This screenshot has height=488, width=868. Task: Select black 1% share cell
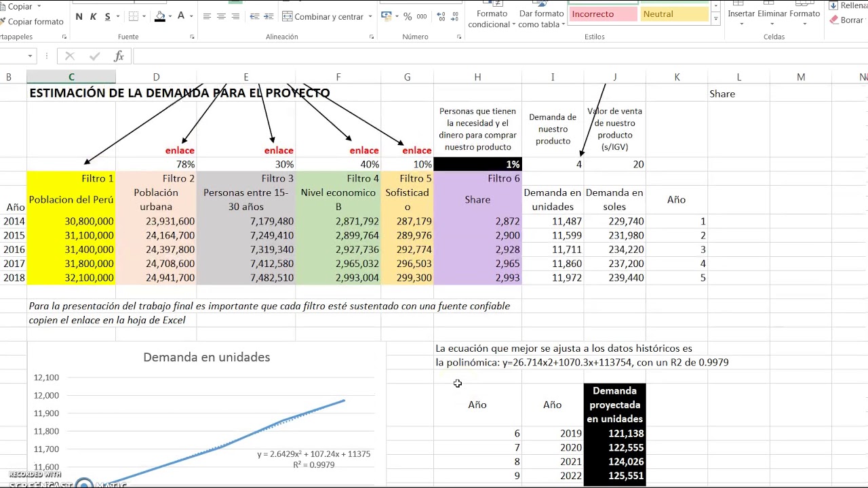pyautogui.click(x=477, y=164)
